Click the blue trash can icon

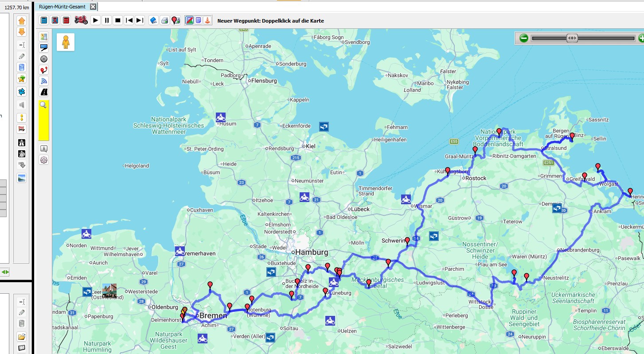(21, 67)
